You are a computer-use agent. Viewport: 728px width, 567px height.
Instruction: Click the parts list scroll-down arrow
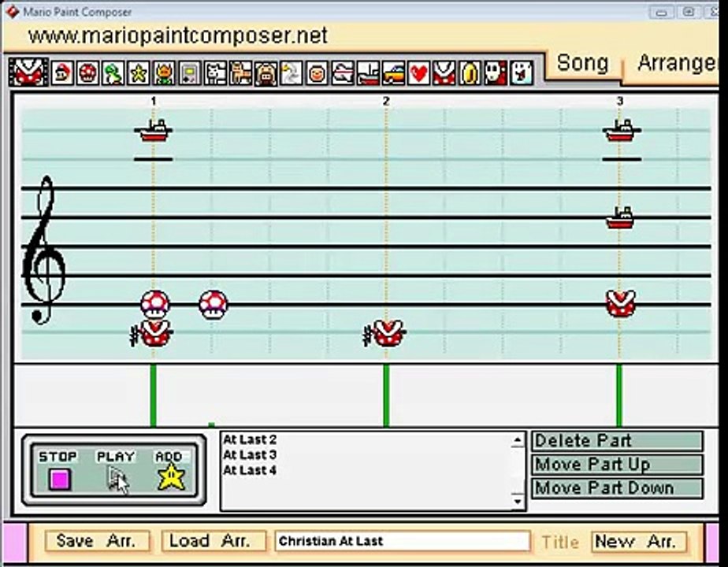click(518, 501)
